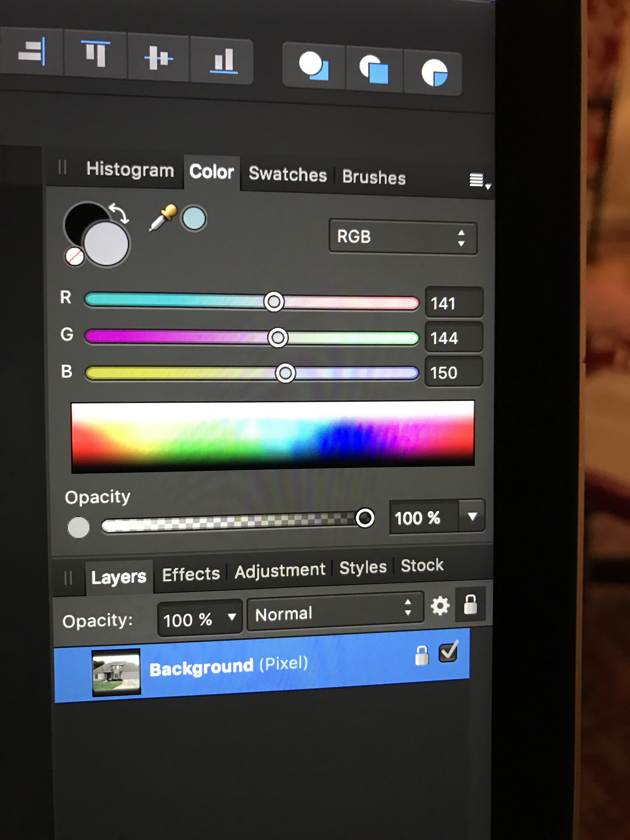Screen dimensions: 630x840
Task: Swap the primary and secondary colors
Action: pyautogui.click(x=119, y=213)
